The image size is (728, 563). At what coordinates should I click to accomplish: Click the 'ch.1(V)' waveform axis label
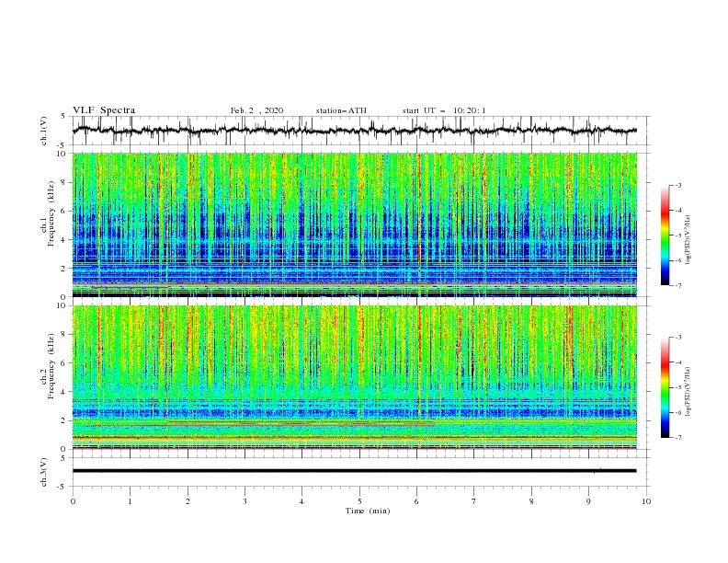(x=44, y=131)
